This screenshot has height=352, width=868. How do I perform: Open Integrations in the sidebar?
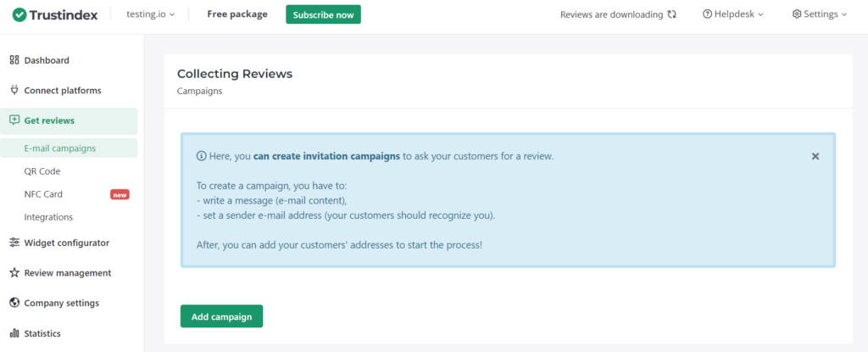click(48, 217)
